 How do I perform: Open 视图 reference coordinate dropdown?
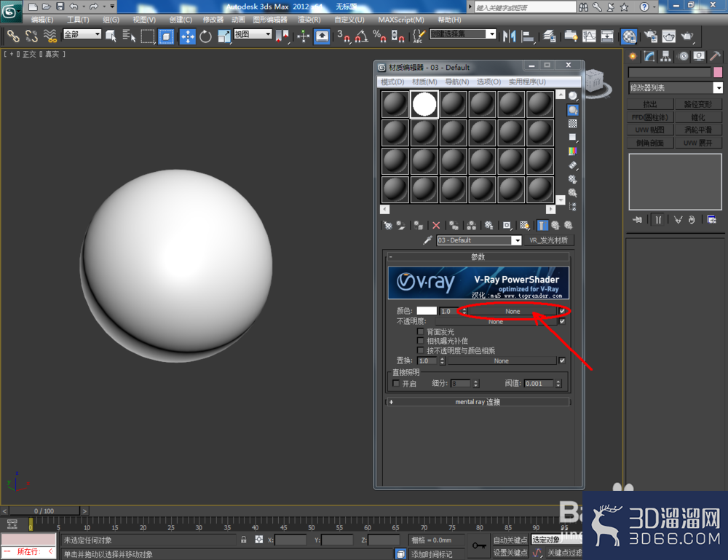click(x=253, y=34)
